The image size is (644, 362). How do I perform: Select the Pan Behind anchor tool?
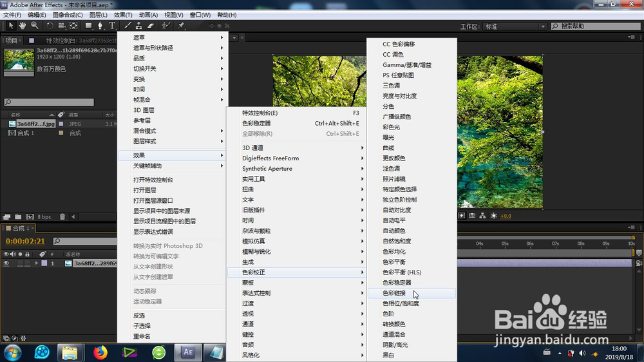coord(73,26)
